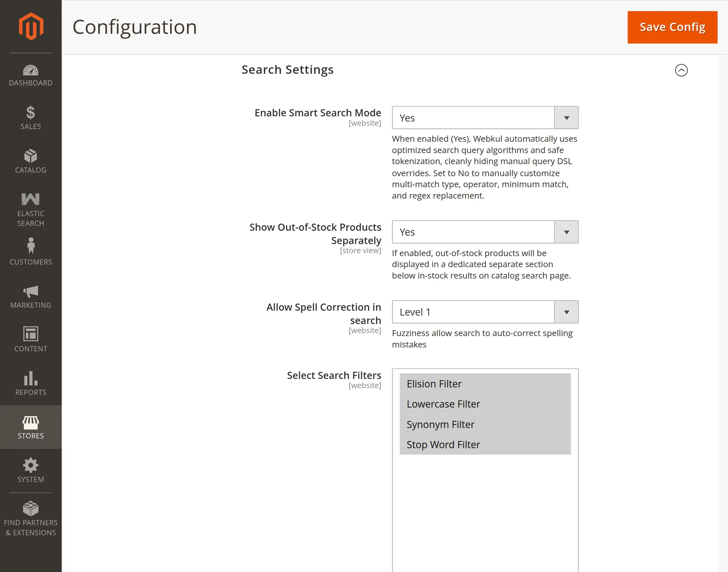
Task: Open Allow Spell Correction level dropdown
Action: click(x=485, y=312)
